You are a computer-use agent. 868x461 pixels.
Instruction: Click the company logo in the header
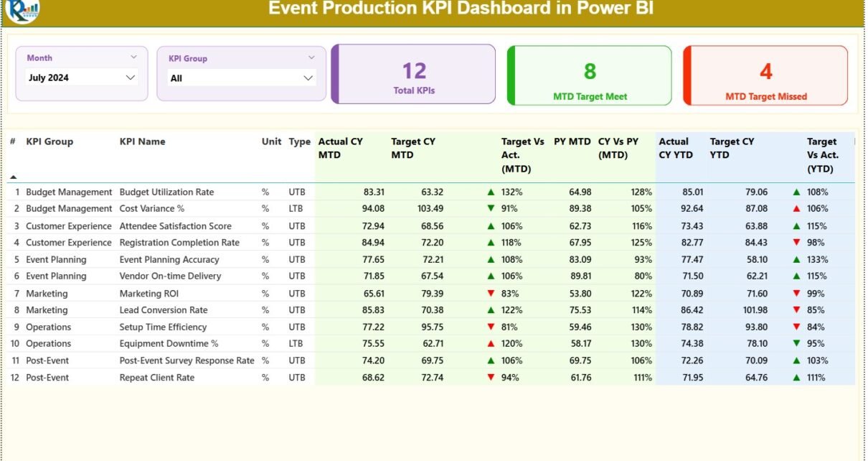[22, 11]
